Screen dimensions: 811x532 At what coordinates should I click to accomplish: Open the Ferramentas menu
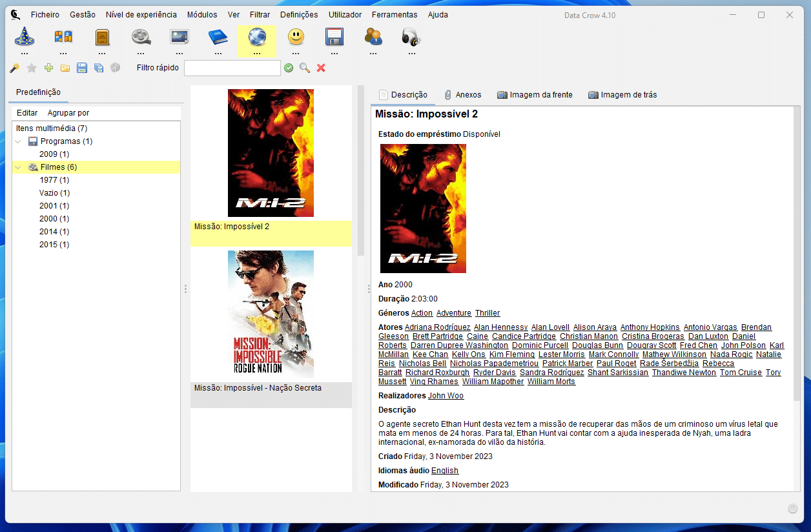[395, 15]
